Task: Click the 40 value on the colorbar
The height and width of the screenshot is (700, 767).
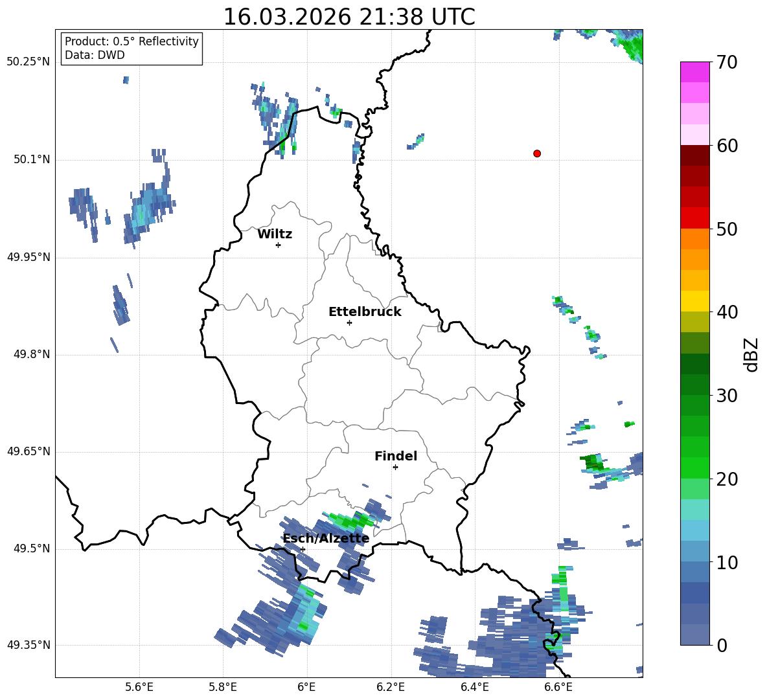Action: 727,312
